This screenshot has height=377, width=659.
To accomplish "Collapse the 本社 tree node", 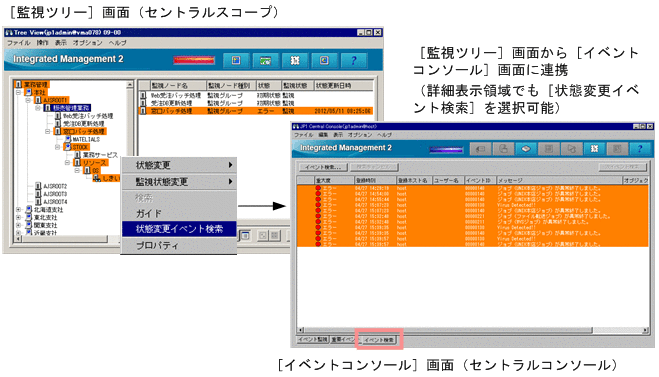I will coord(18,92).
